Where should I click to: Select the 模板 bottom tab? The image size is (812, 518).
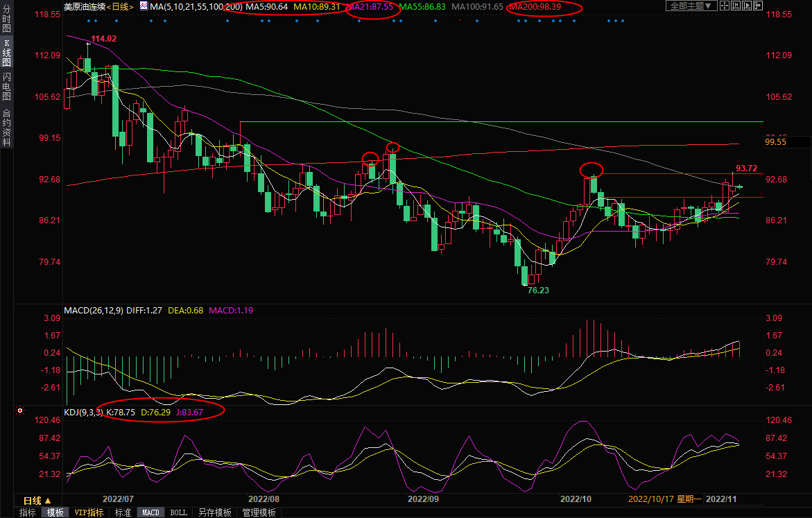(x=55, y=512)
